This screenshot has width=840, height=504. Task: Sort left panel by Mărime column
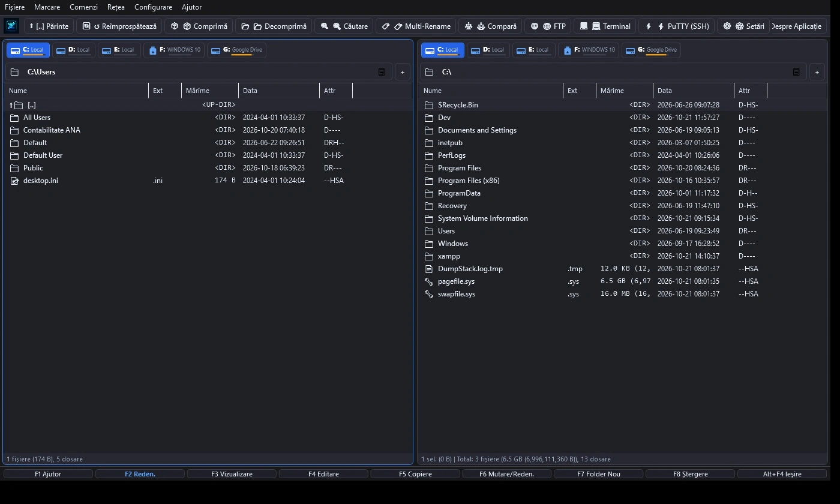210,91
